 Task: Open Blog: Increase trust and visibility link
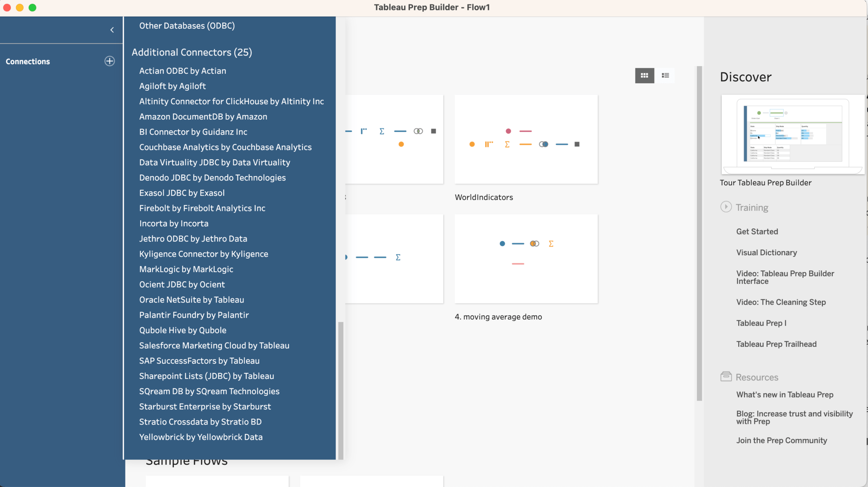point(794,418)
